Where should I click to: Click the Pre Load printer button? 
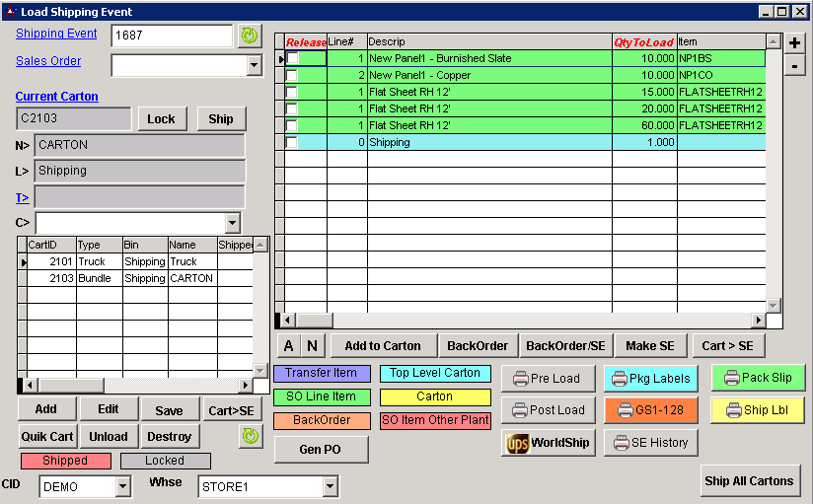pos(548,378)
